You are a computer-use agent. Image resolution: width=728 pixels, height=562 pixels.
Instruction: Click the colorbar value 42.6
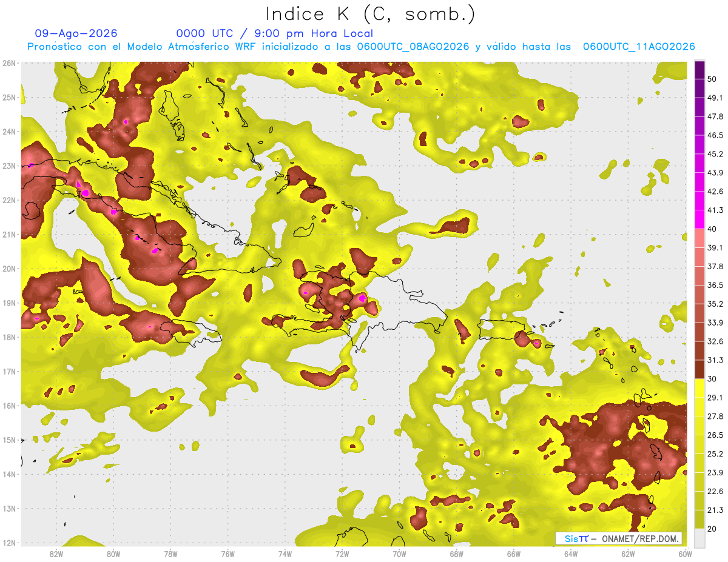pos(715,192)
